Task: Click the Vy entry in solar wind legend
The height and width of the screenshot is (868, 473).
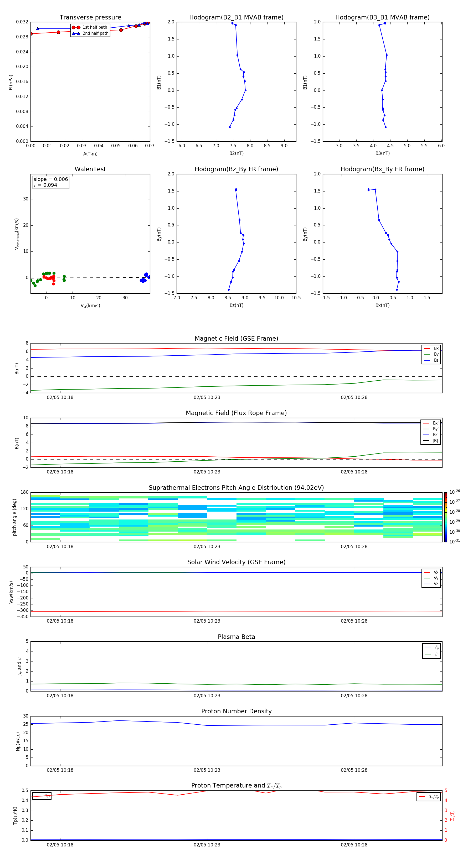Action: coord(431,578)
